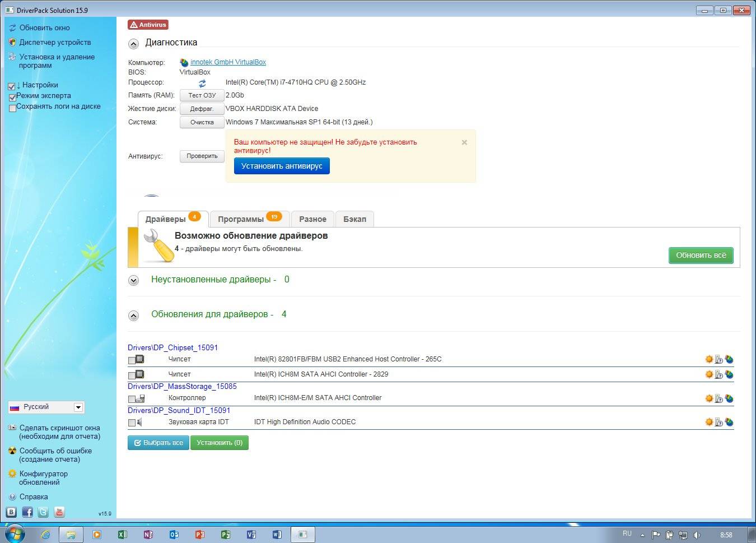756x543 pixels.
Task: Expand the Неустановленные драйверы section
Action: point(133,280)
